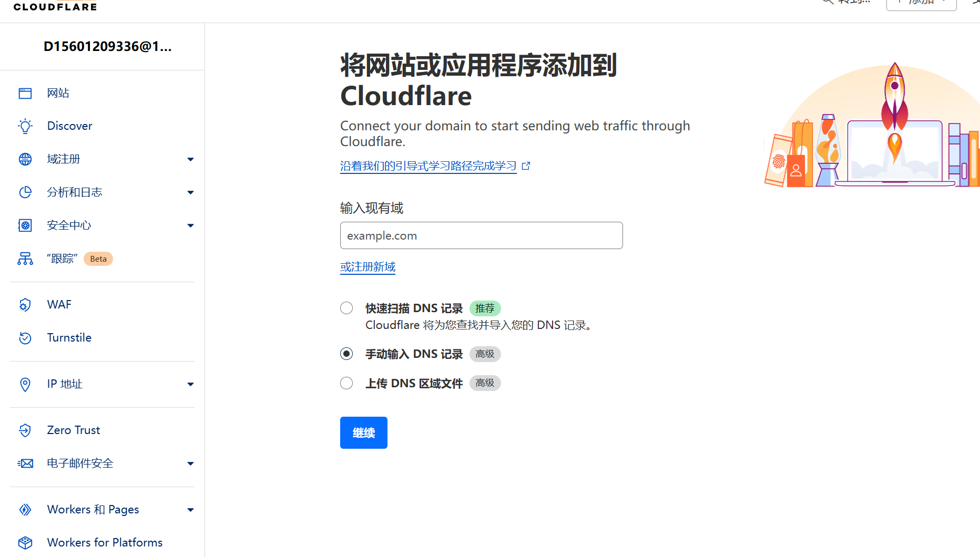
Task: Click the rocket illustration image
Action: coord(872,125)
